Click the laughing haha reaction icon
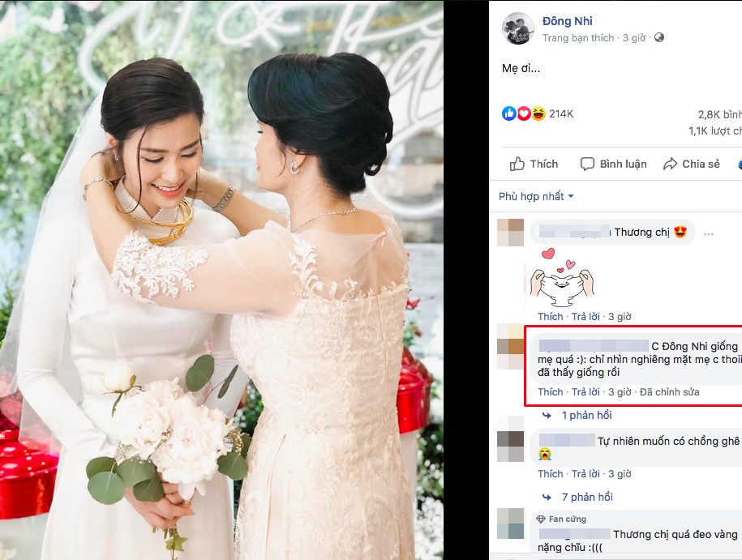 [x=538, y=113]
